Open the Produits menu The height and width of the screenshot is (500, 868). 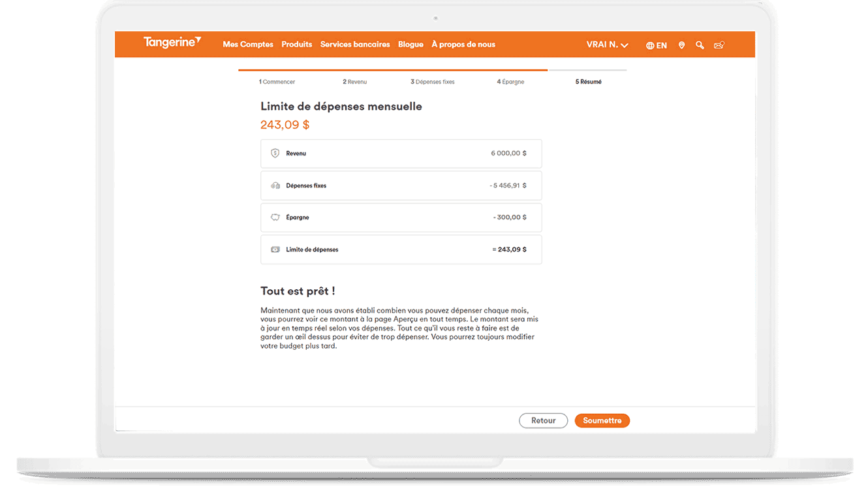297,44
